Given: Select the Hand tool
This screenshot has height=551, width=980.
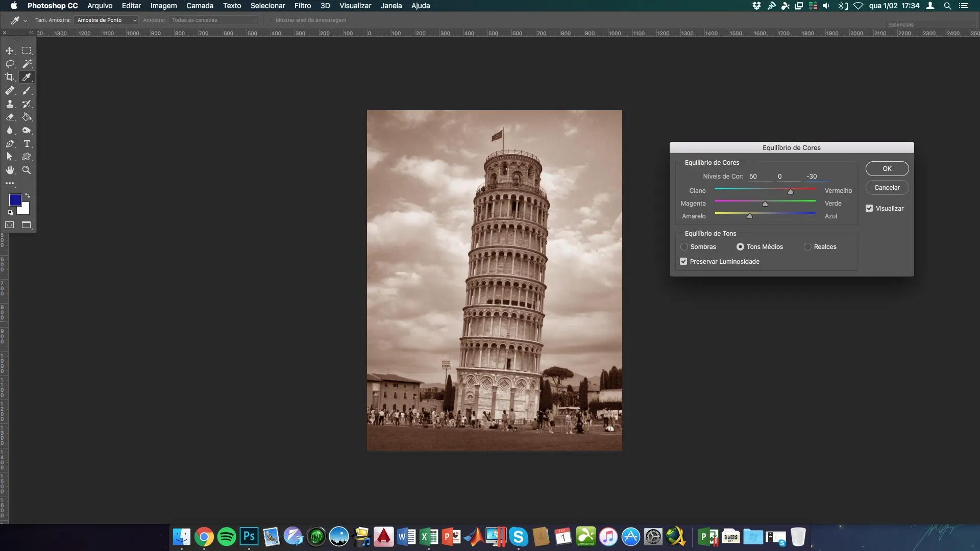Looking at the screenshot, I should [x=10, y=170].
